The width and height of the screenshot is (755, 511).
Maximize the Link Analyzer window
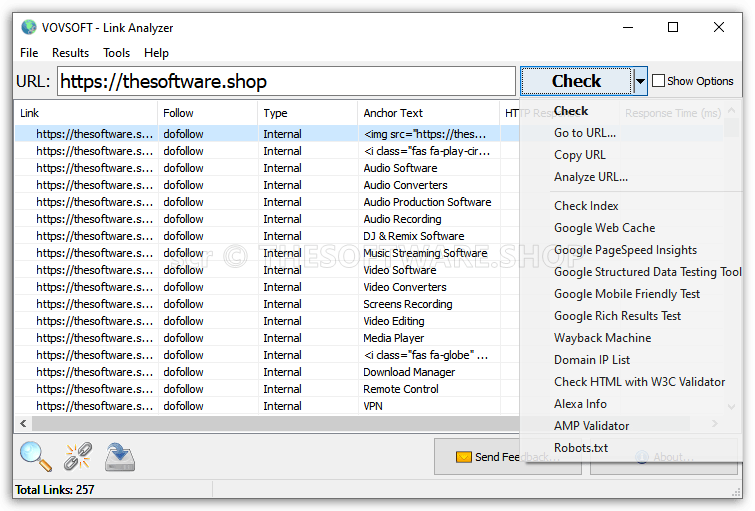[x=673, y=27]
